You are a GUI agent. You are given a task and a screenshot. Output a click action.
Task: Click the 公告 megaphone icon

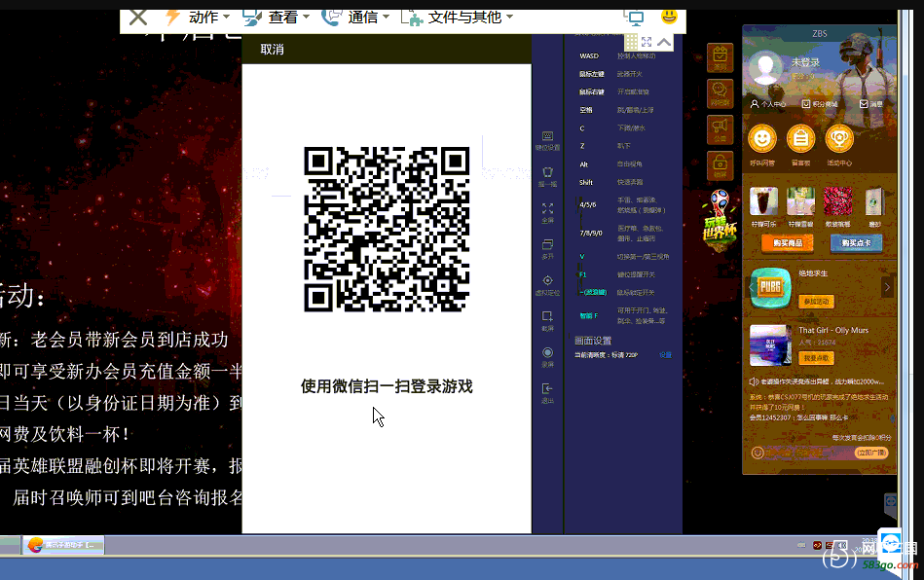click(x=721, y=129)
